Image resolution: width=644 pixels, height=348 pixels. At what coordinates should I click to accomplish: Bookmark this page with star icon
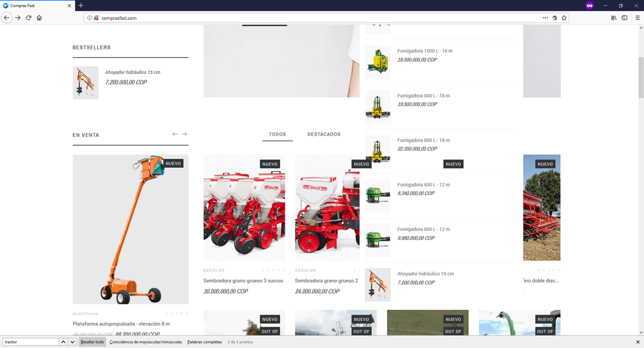564,17
